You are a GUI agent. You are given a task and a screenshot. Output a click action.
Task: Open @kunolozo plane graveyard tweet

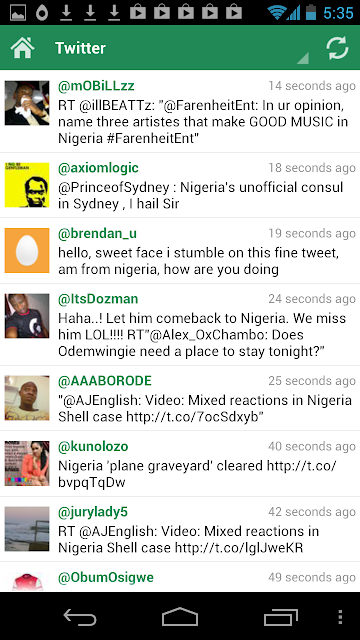[x=197, y=474]
